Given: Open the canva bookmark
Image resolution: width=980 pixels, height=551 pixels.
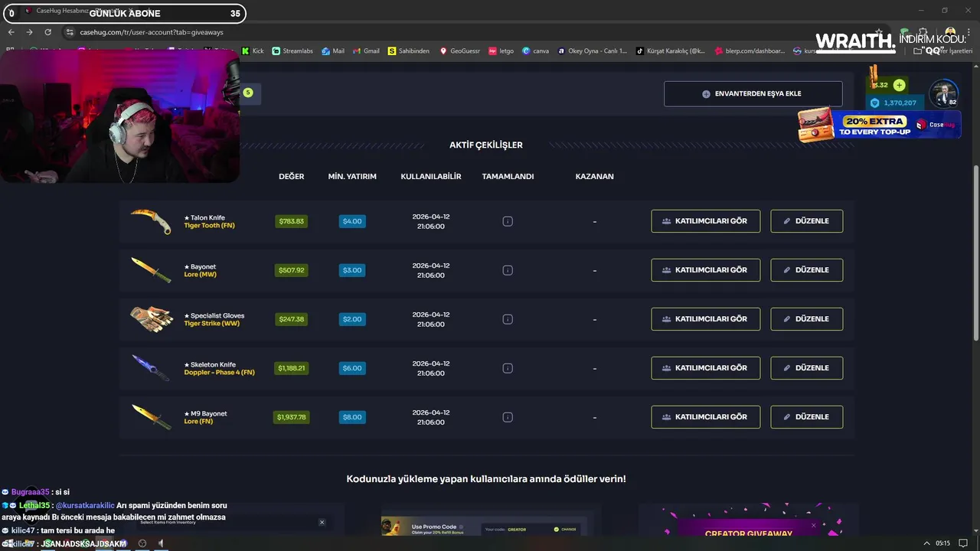Looking at the screenshot, I should 535,51.
